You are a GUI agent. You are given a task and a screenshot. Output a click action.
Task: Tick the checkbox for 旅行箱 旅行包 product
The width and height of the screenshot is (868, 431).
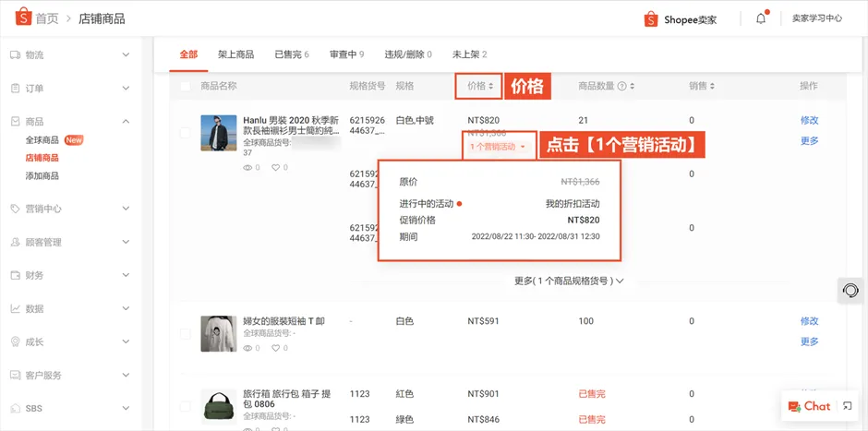[x=185, y=407]
